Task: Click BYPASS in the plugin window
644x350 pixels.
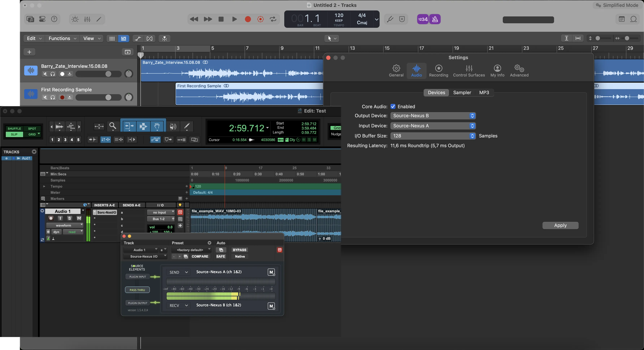Action: [x=239, y=250]
